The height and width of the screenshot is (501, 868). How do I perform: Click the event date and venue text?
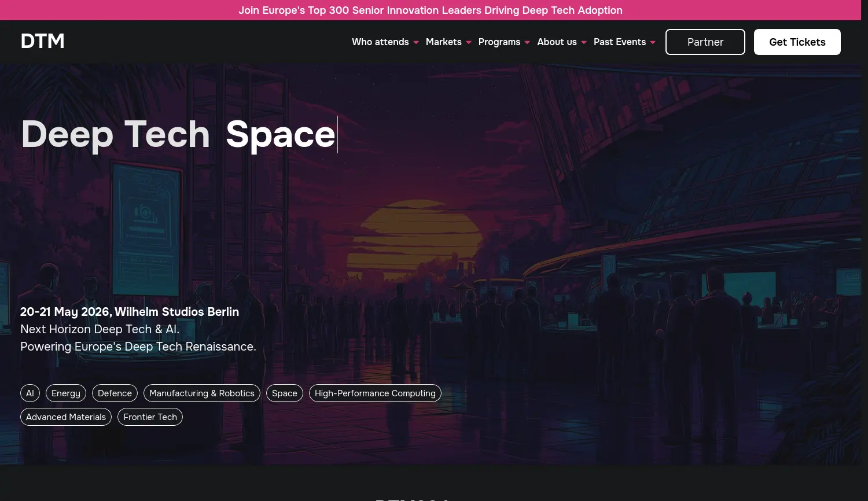(x=130, y=311)
